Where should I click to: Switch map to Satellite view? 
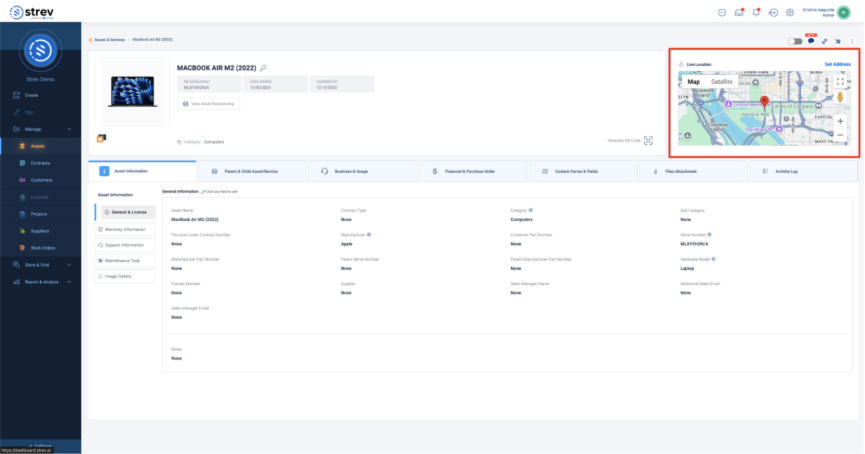721,81
